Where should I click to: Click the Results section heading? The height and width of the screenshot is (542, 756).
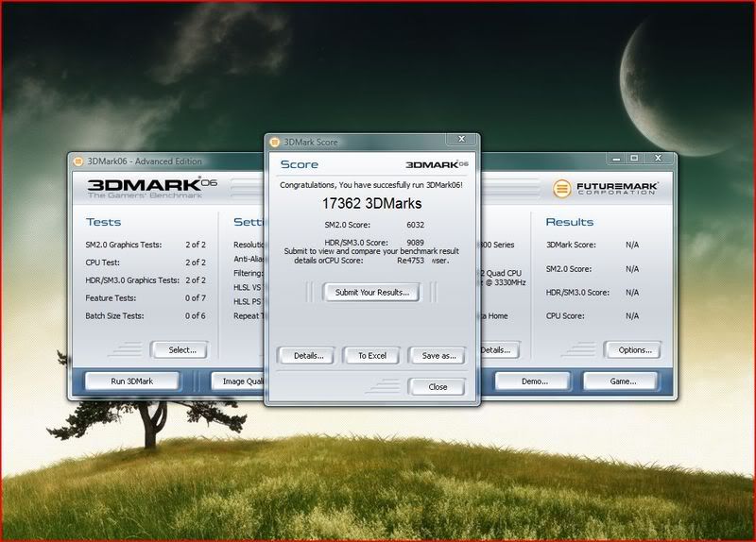[x=570, y=222]
